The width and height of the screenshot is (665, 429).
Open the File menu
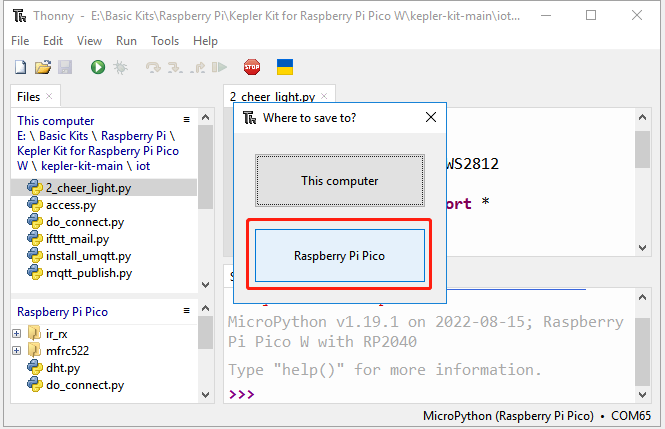20,41
